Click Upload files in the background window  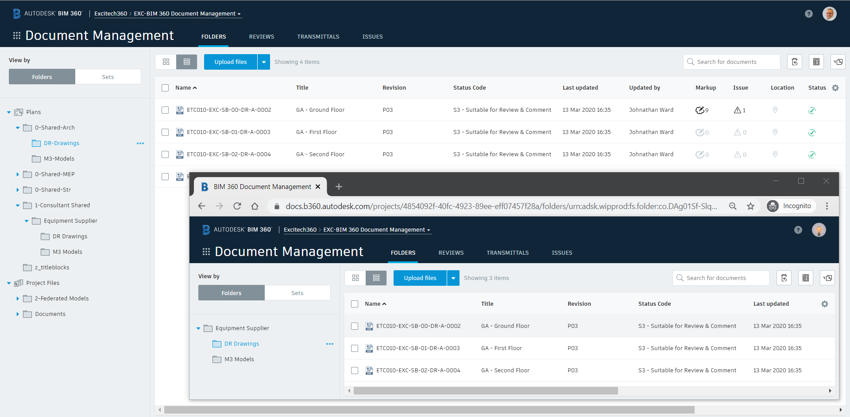[230, 62]
